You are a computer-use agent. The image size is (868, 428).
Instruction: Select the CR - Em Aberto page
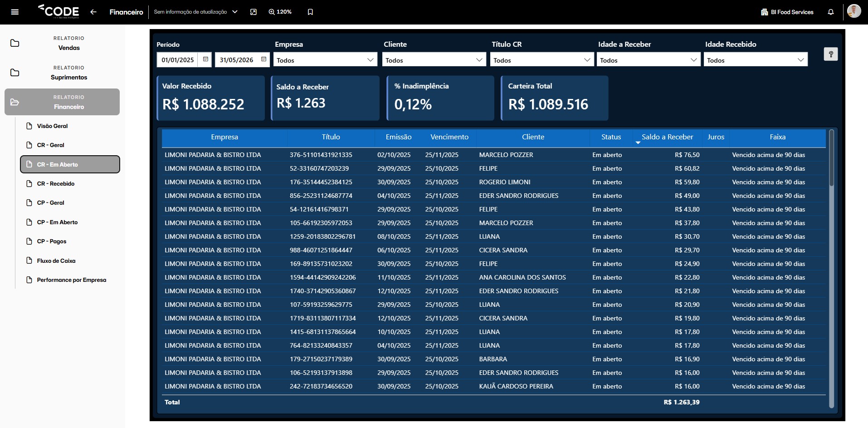pos(70,164)
